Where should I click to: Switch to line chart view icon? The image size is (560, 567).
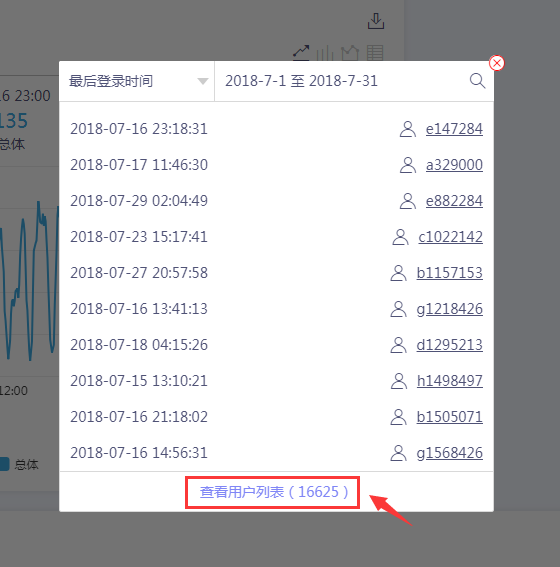pos(301,52)
